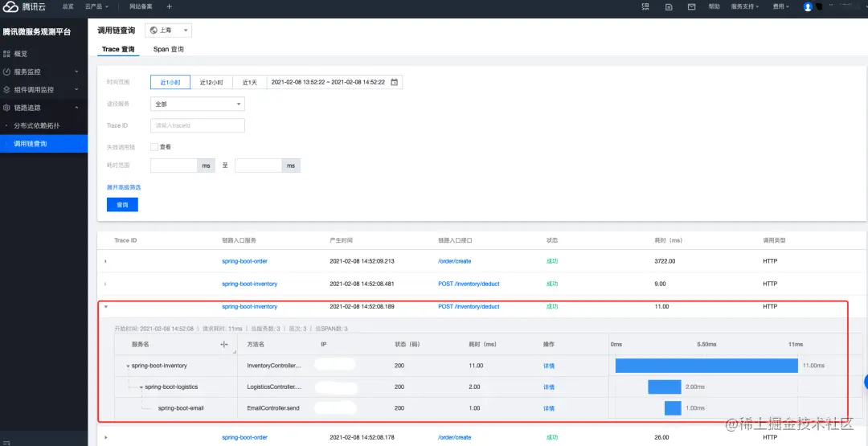The height and width of the screenshot is (446, 868).
Task: Open the 服务支持 dropdown menu
Action: pos(745,6)
